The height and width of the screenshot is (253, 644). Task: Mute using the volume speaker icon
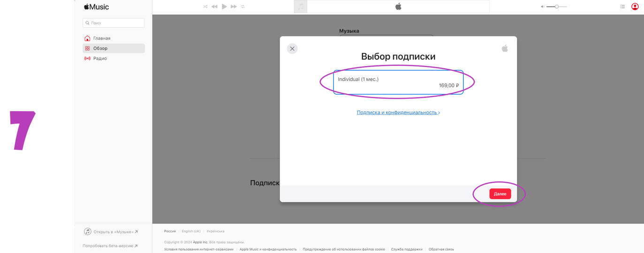coord(542,7)
